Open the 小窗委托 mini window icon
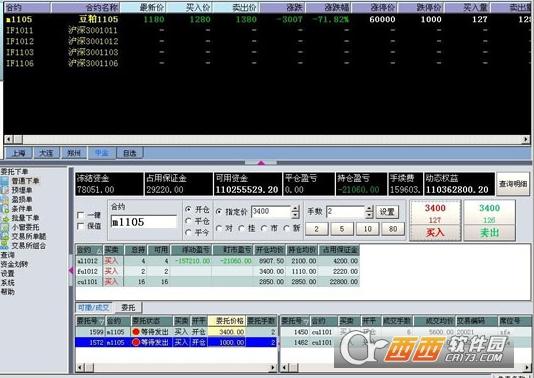This screenshot has width=534, height=378. 5,227
